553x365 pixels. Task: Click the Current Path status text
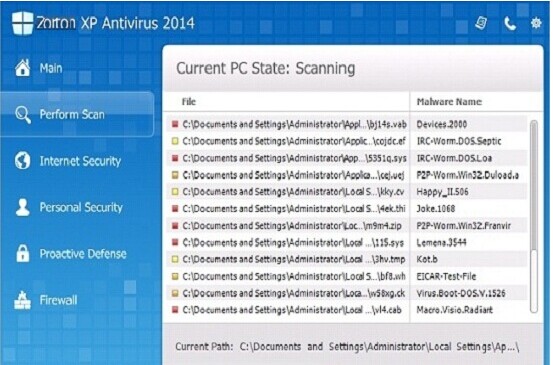(x=347, y=347)
